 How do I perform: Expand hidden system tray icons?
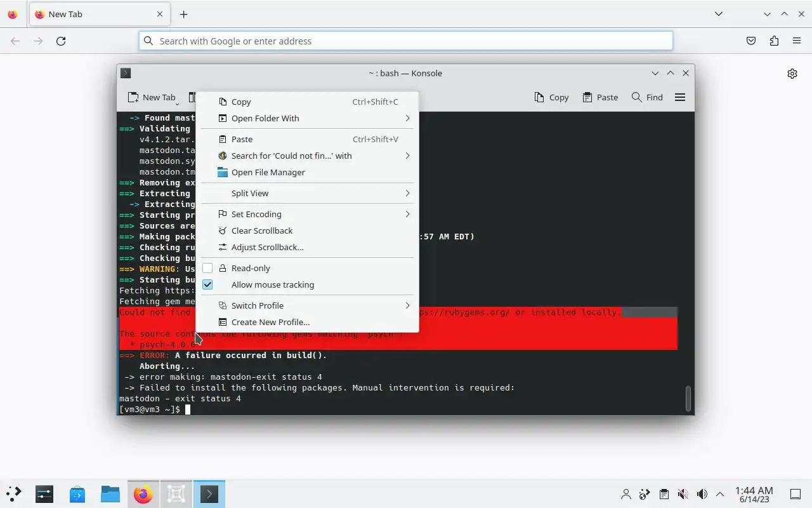(x=720, y=494)
